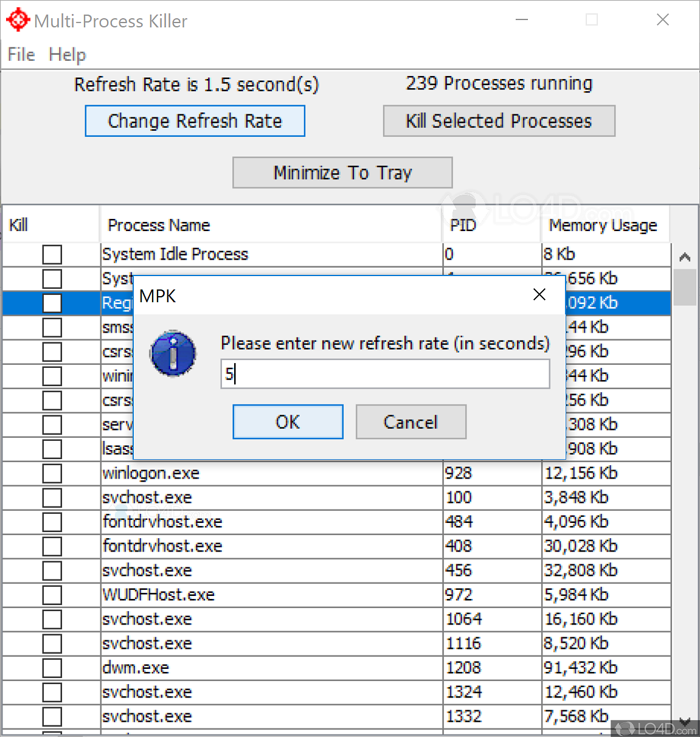Enable the kill checkbox for dwm.exe

tap(52, 668)
